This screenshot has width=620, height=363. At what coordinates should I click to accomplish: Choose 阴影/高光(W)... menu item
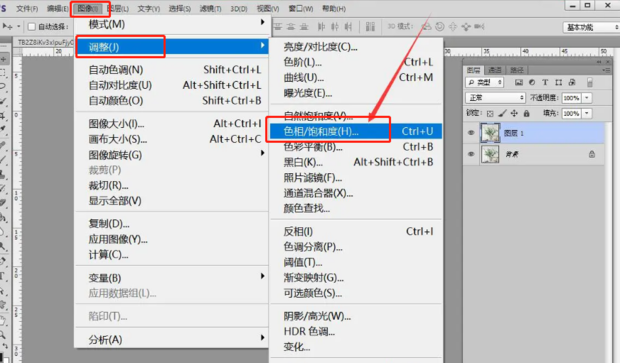point(355,316)
